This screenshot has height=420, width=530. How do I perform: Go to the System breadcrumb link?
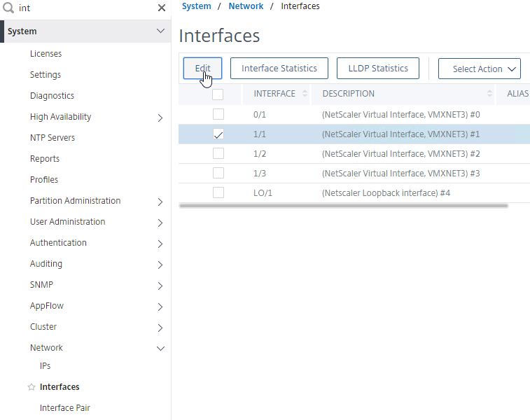click(196, 6)
